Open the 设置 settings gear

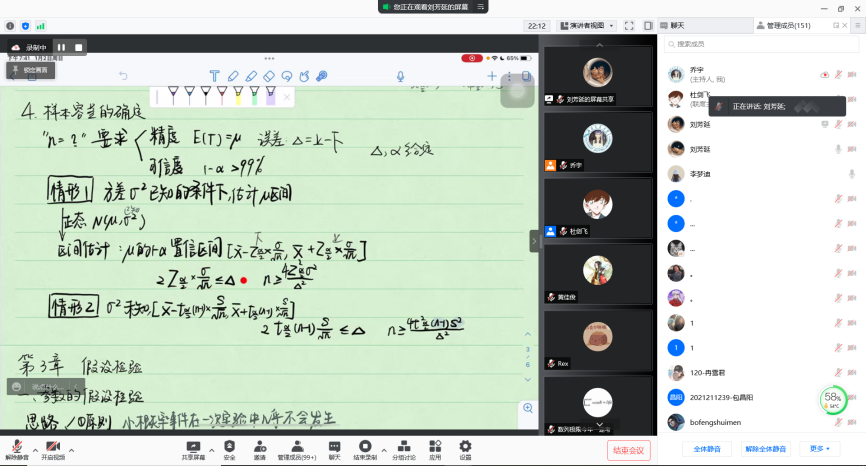point(465,448)
